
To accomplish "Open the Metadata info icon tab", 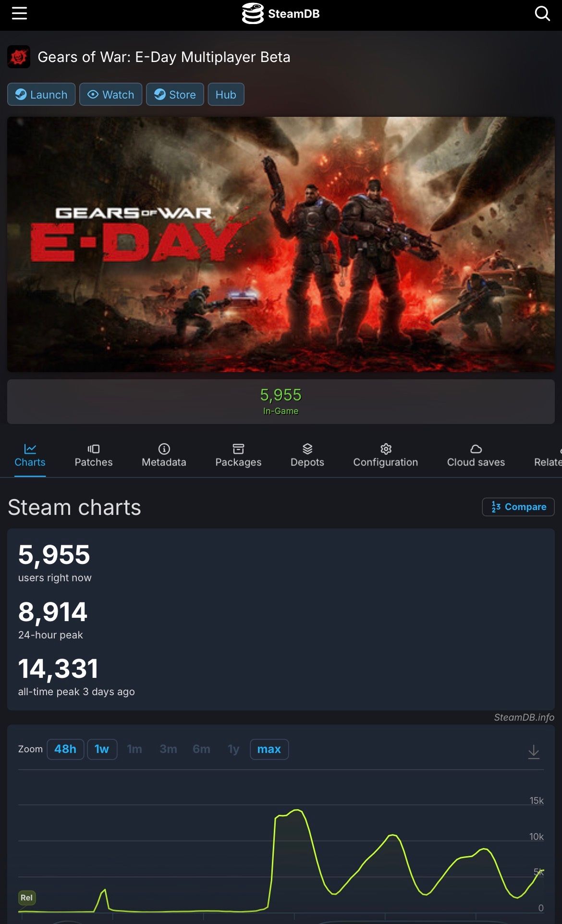I will pyautogui.click(x=164, y=449).
